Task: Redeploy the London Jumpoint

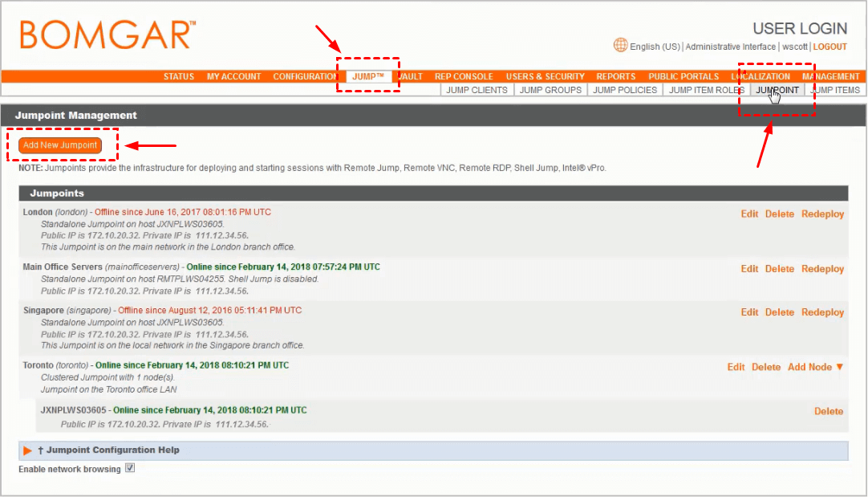Action: 822,214
